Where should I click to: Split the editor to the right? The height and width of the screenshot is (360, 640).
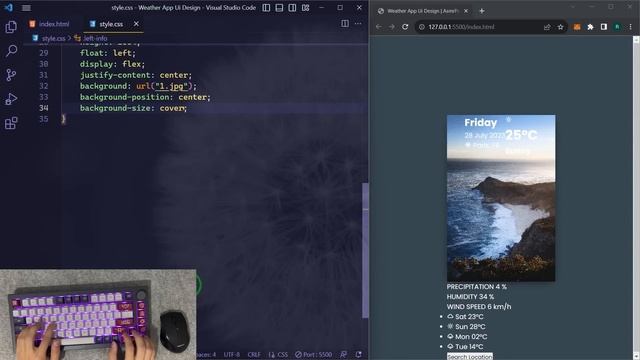(x=345, y=24)
